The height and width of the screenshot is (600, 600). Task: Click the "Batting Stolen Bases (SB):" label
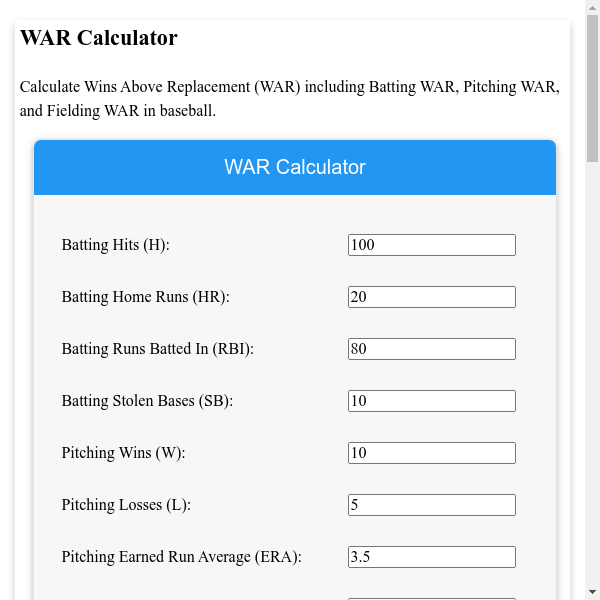[147, 401]
